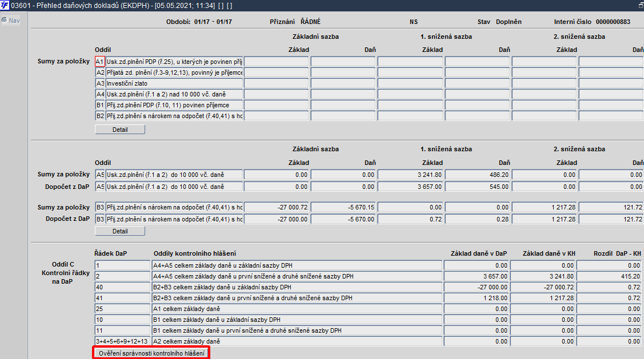Click value -27 000.72 in B3 Sumy row
Viewport: 644px width, 359px height.
tap(276, 207)
